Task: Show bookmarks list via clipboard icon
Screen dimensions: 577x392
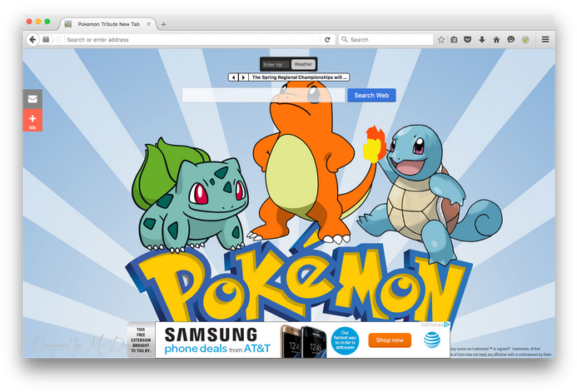Action: click(454, 39)
